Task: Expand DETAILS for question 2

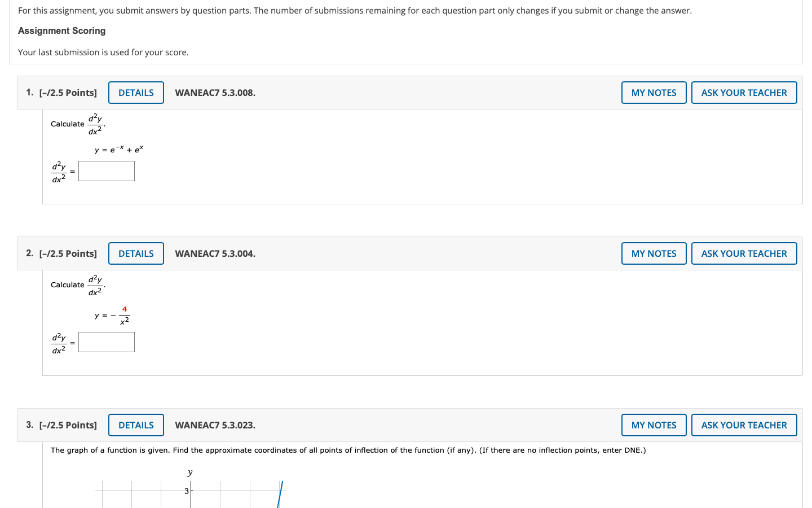Action: (136, 253)
